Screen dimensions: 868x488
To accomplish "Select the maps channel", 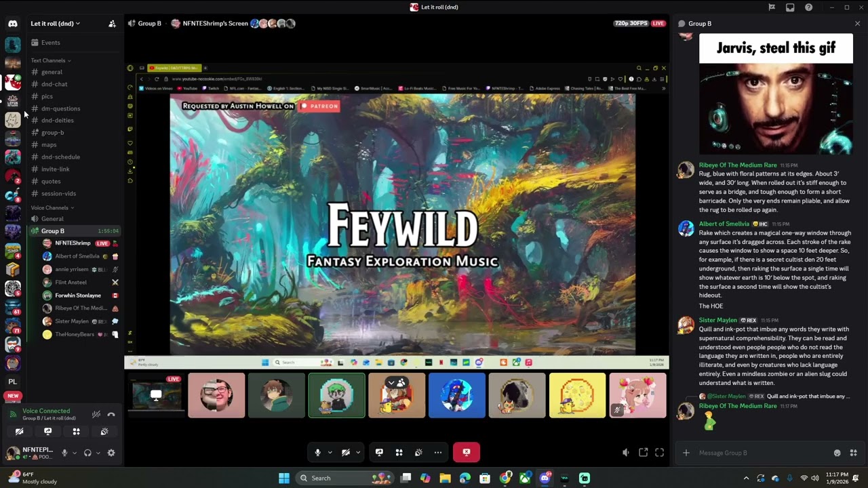I will [x=75, y=144].
